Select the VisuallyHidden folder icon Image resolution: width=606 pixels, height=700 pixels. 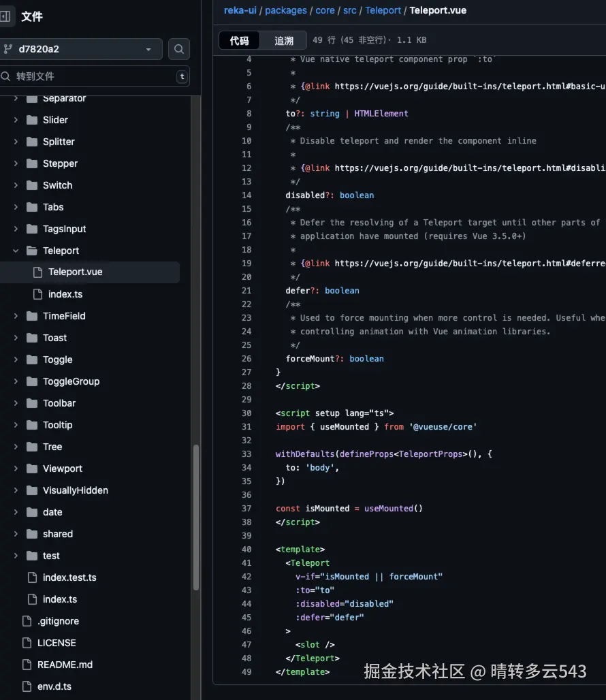32,491
